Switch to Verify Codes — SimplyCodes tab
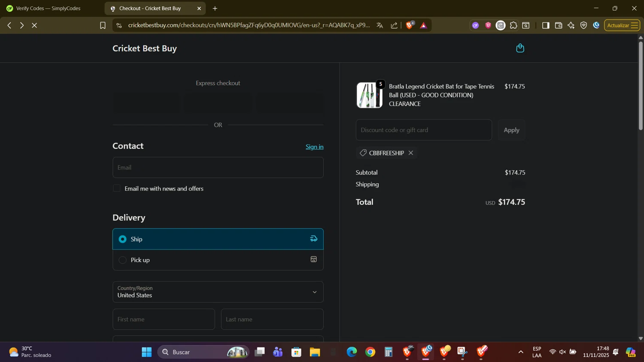This screenshot has width=644, height=362. coord(48,8)
